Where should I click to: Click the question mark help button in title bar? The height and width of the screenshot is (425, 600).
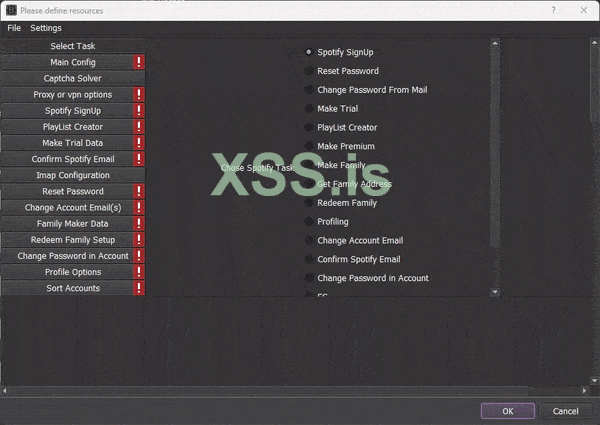click(553, 10)
